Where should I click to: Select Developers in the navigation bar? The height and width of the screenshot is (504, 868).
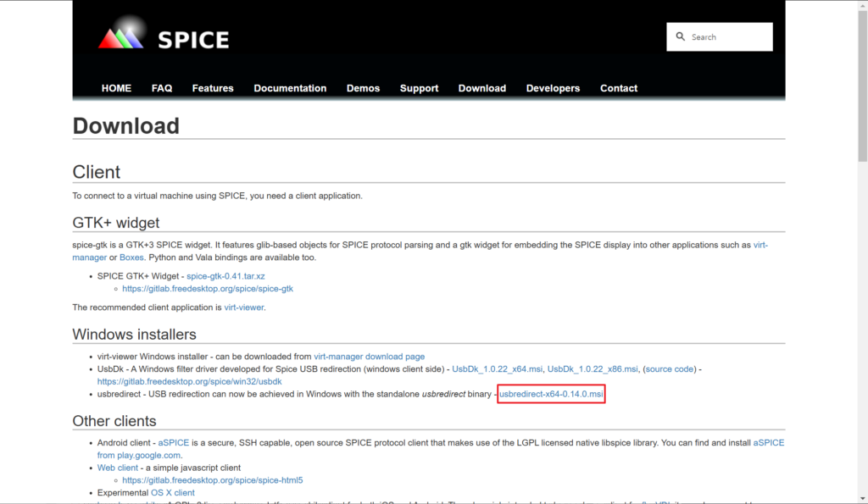[x=553, y=88]
